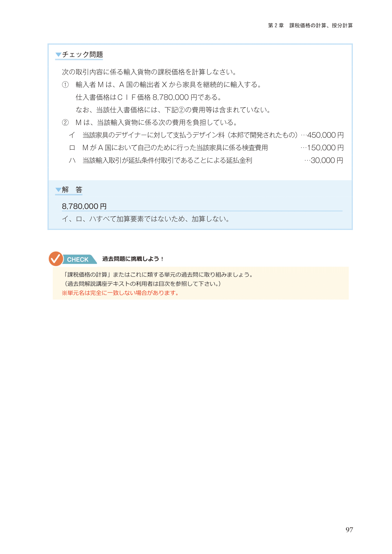392x554 pixels.
Task: Click the イ item marker
Action: [x=72, y=135]
